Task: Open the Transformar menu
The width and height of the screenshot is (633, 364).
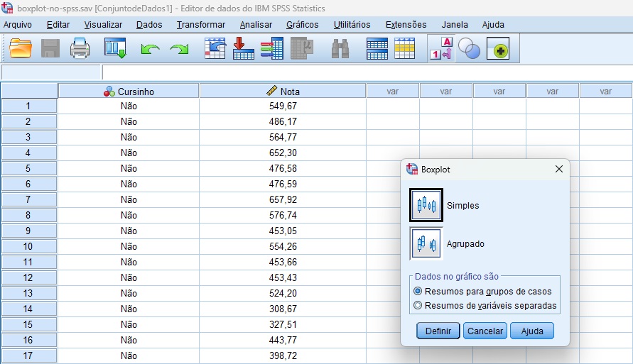Action: click(x=200, y=25)
